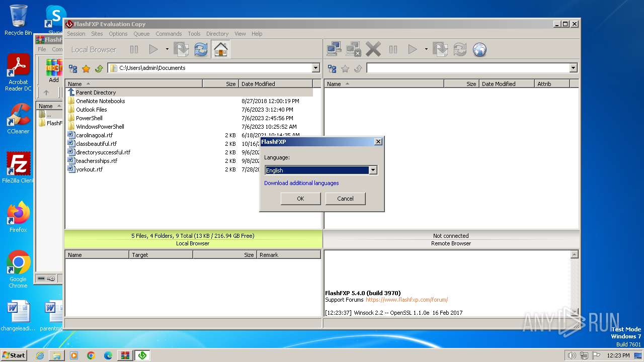Select the carolinagoal.rtf file

[189, 135]
